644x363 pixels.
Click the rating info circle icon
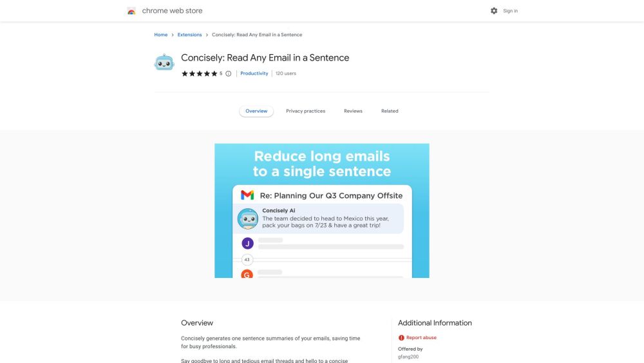coord(229,74)
